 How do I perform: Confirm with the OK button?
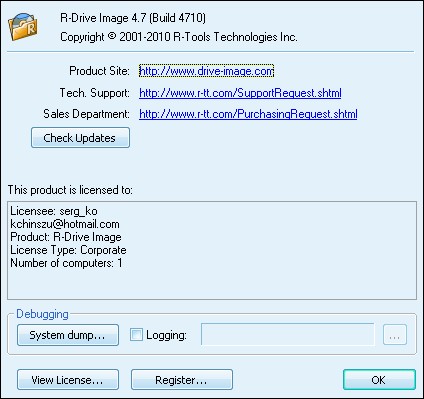[x=379, y=380]
